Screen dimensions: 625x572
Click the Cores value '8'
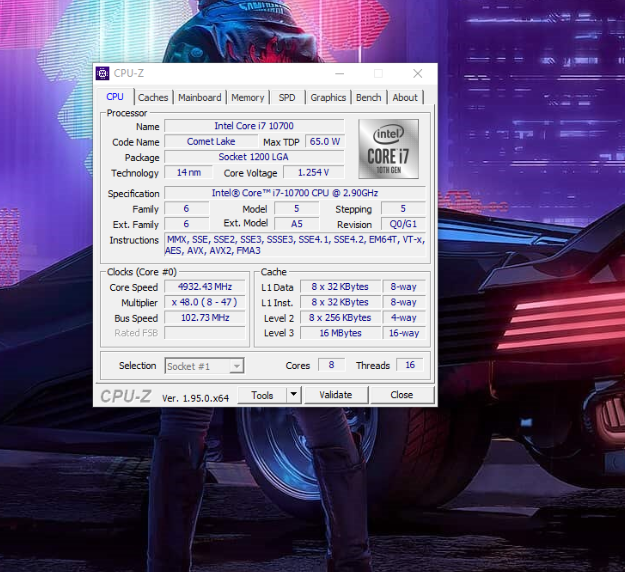(x=331, y=365)
